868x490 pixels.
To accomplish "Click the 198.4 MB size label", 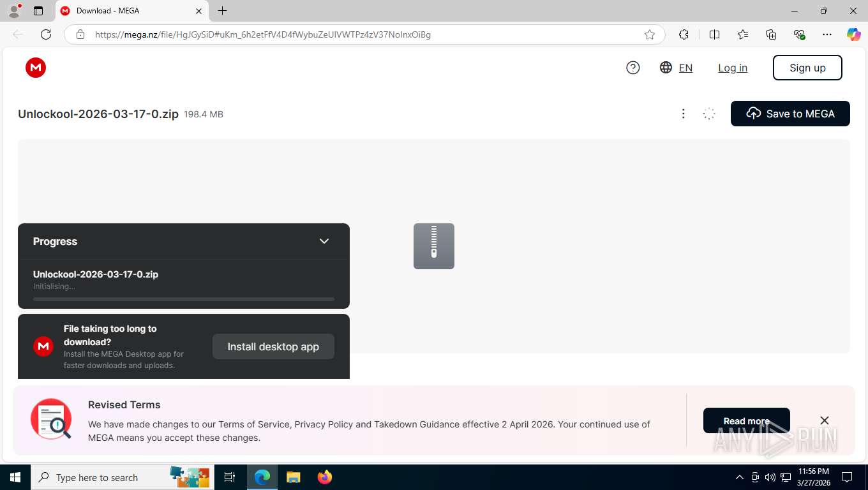I will [204, 114].
